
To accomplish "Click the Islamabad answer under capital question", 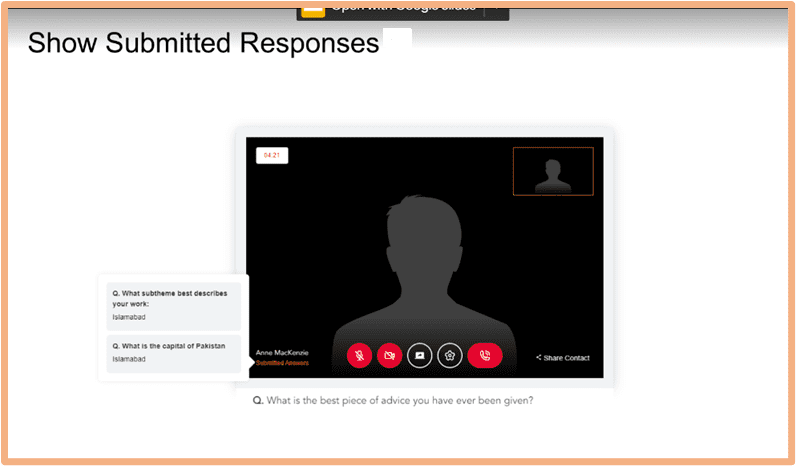I will coord(130,359).
